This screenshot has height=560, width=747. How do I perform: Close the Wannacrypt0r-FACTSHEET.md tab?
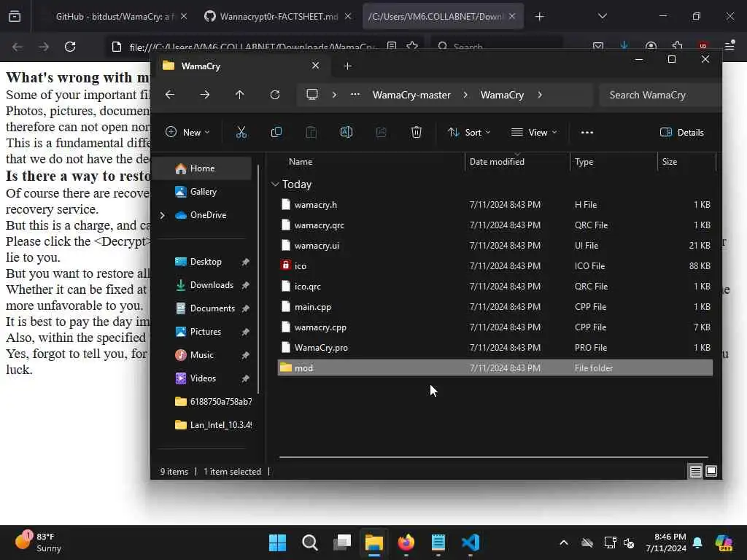pyautogui.click(x=348, y=17)
